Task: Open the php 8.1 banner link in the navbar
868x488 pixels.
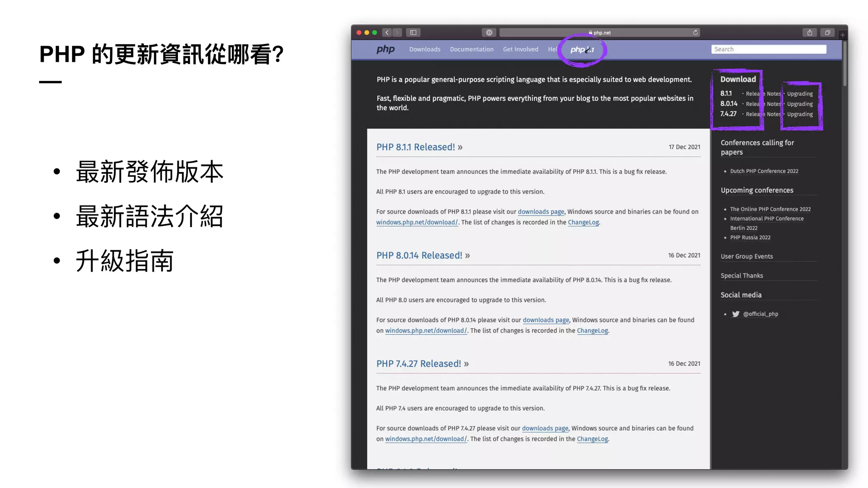Action: tap(582, 50)
